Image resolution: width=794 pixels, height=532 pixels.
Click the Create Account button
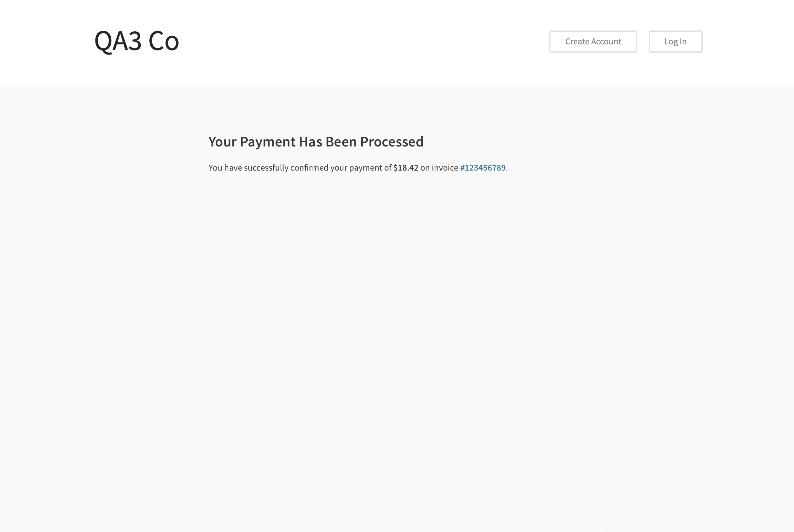tap(593, 42)
